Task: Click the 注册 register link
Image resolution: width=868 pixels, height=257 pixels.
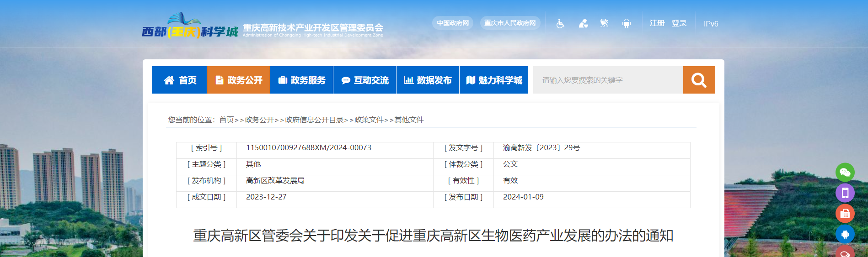Action: coord(657,23)
